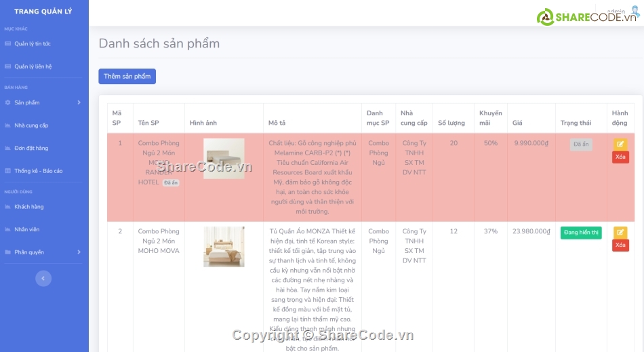
Task: Click the quantity 20 cell
Action: coord(454,143)
